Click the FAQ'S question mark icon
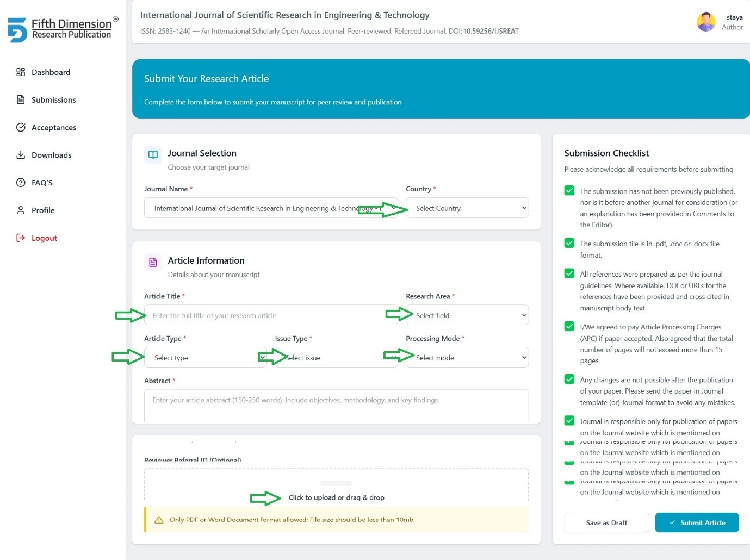 point(21,183)
